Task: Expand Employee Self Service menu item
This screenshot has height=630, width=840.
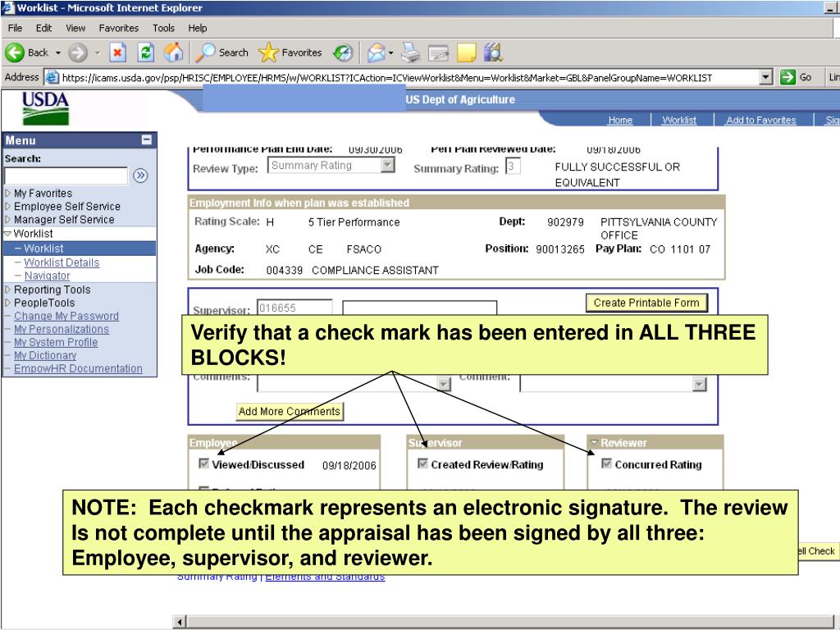Action: click(7, 206)
